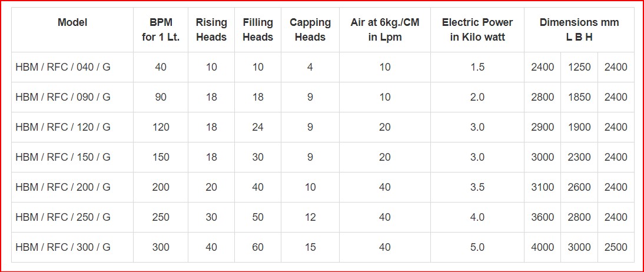
Task: Click model HBM / RFC / 040 / G
Action: pos(63,67)
